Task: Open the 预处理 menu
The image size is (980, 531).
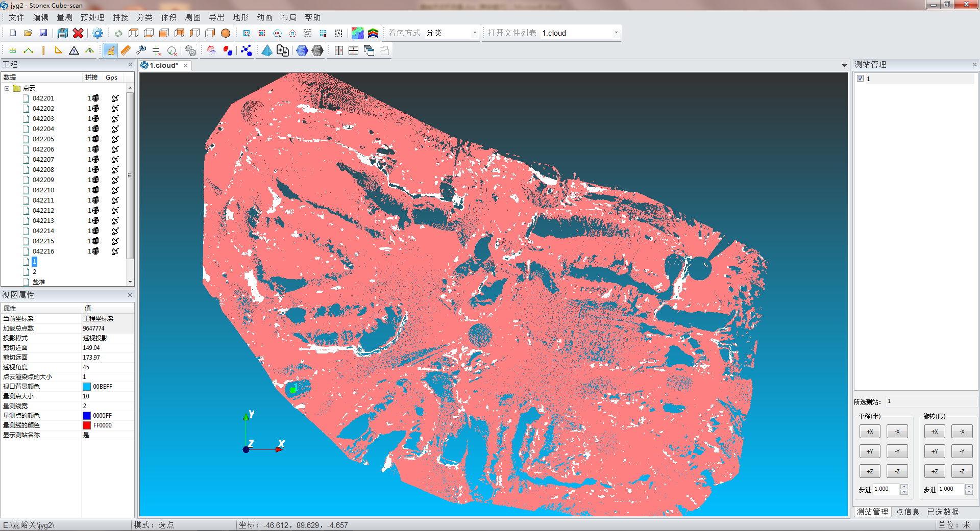Action: tap(92, 17)
